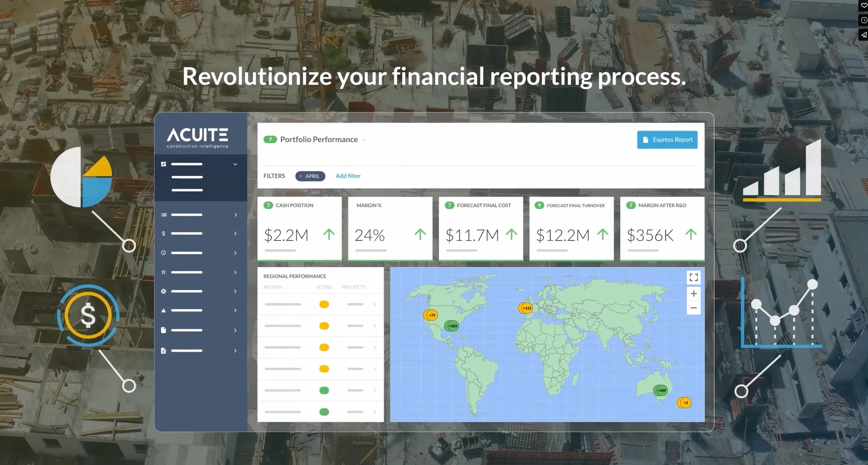Zoom out on the world map
Viewport: 868px width, 465px height.
[693, 308]
